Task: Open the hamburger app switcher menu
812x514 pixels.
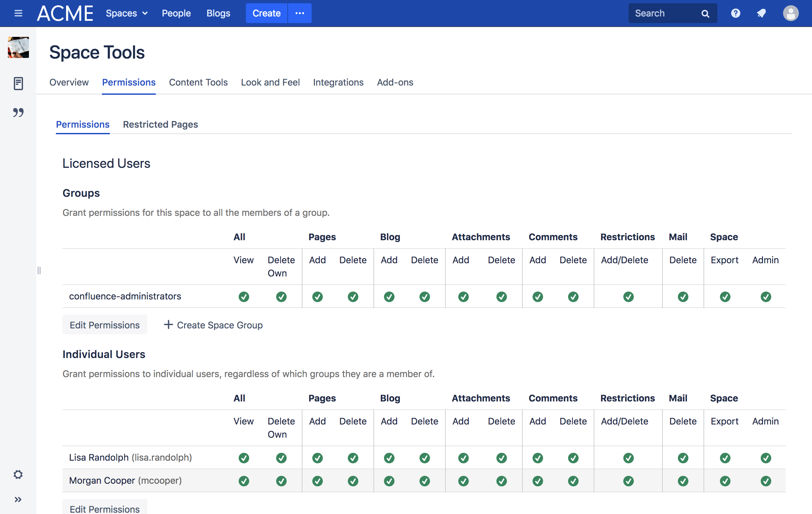Action: 18,13
